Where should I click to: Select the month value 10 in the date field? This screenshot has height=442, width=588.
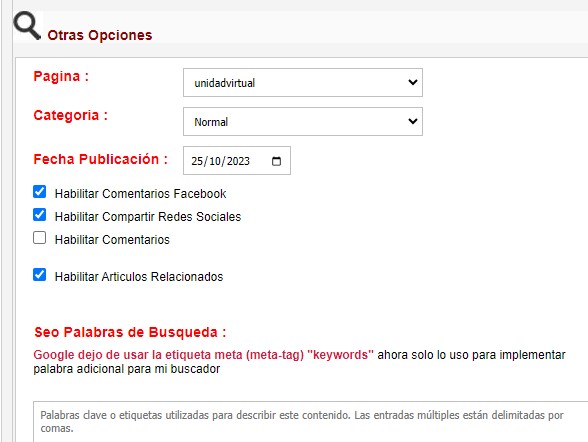point(215,161)
